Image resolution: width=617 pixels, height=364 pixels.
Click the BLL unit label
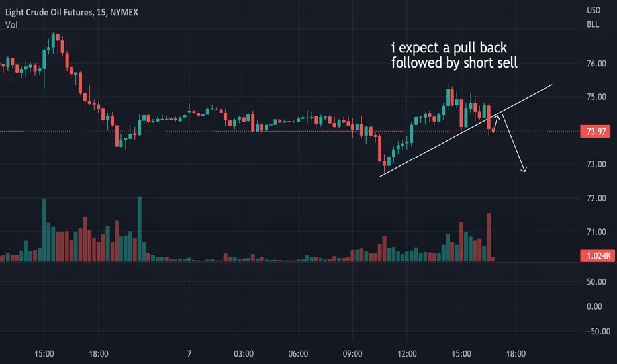tap(593, 24)
